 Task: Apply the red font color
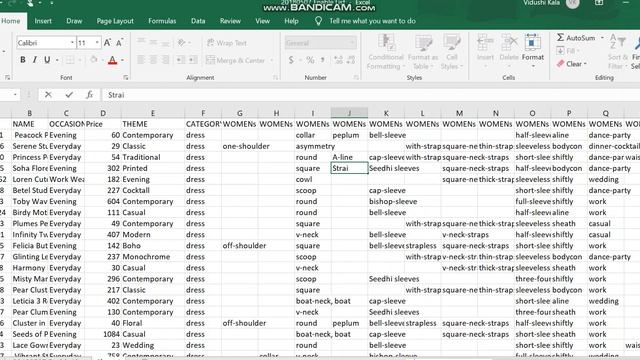[112, 60]
